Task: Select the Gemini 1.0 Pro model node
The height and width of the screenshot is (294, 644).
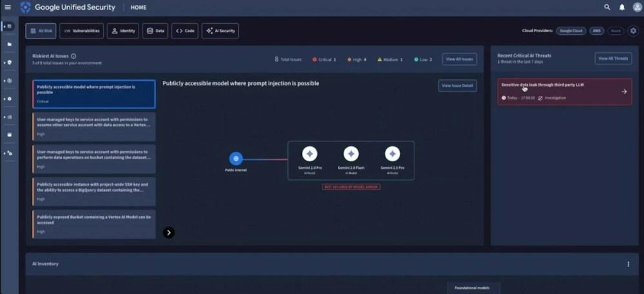Action: [x=310, y=154]
